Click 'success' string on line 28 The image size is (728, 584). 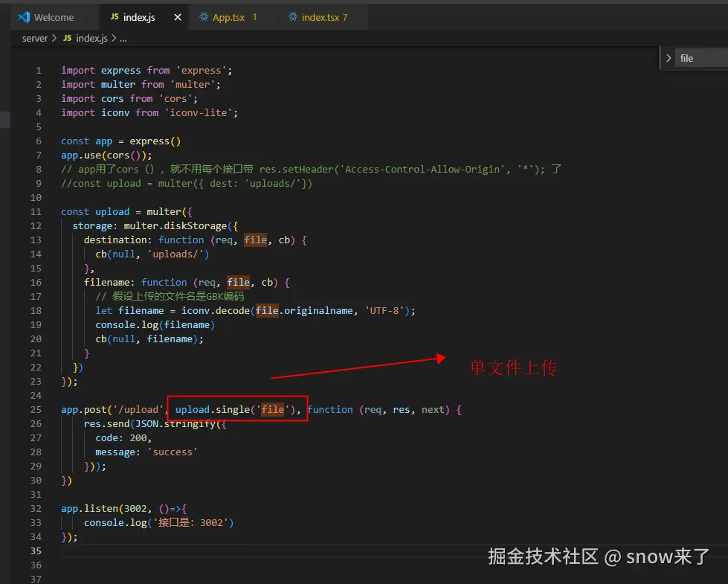pyautogui.click(x=173, y=452)
